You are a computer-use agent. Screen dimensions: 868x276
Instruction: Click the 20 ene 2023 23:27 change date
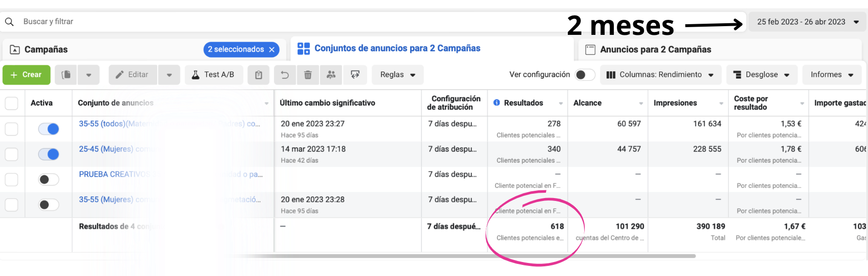(x=313, y=123)
